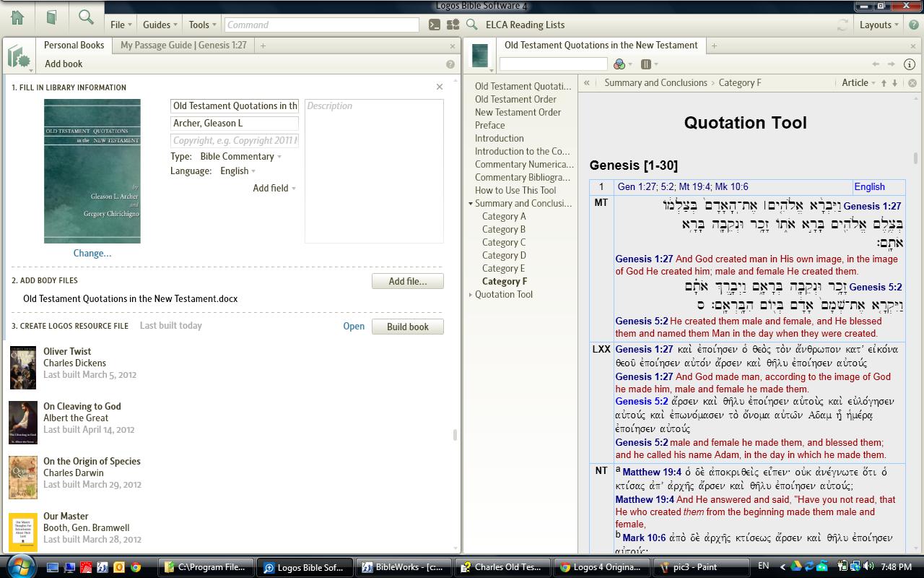
Task: Click the command prompt shortcut icon
Action: pos(434,25)
